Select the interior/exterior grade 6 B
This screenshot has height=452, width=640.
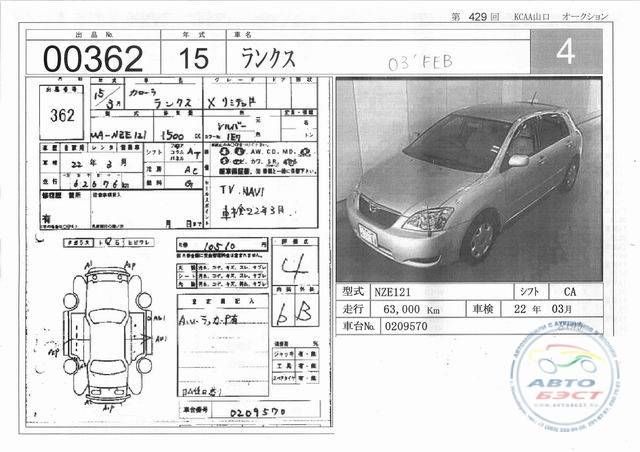294,313
